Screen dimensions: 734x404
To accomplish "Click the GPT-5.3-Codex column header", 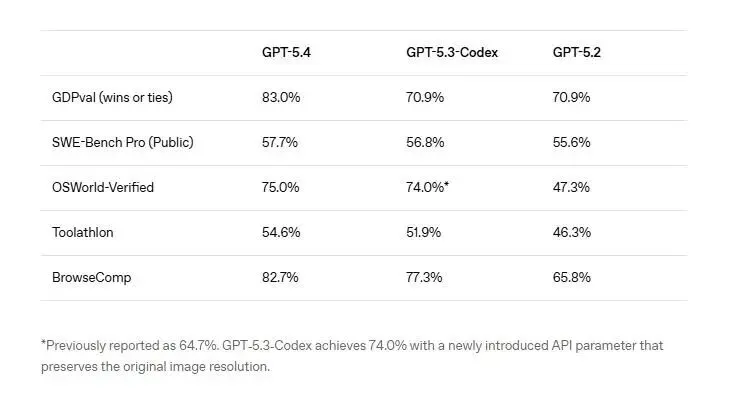I will tap(452, 52).
